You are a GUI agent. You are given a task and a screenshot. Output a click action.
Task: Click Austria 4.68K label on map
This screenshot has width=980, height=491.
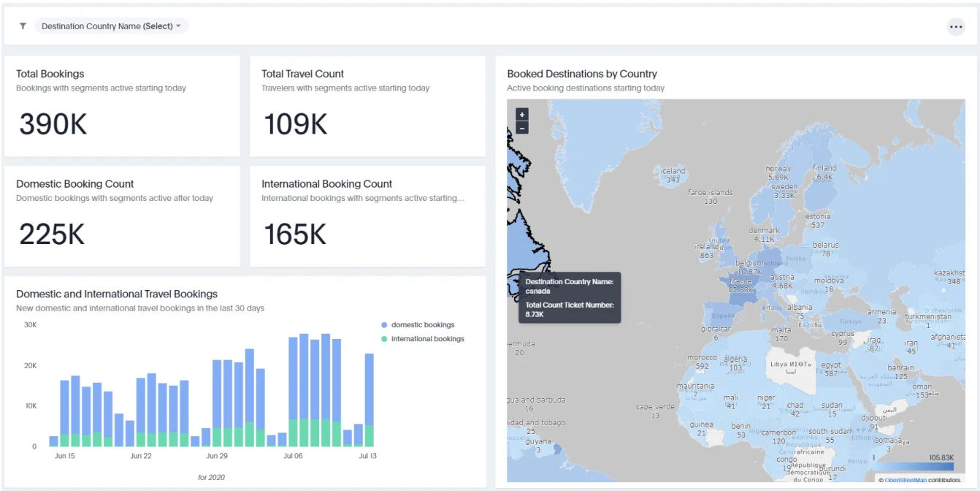[x=782, y=281]
